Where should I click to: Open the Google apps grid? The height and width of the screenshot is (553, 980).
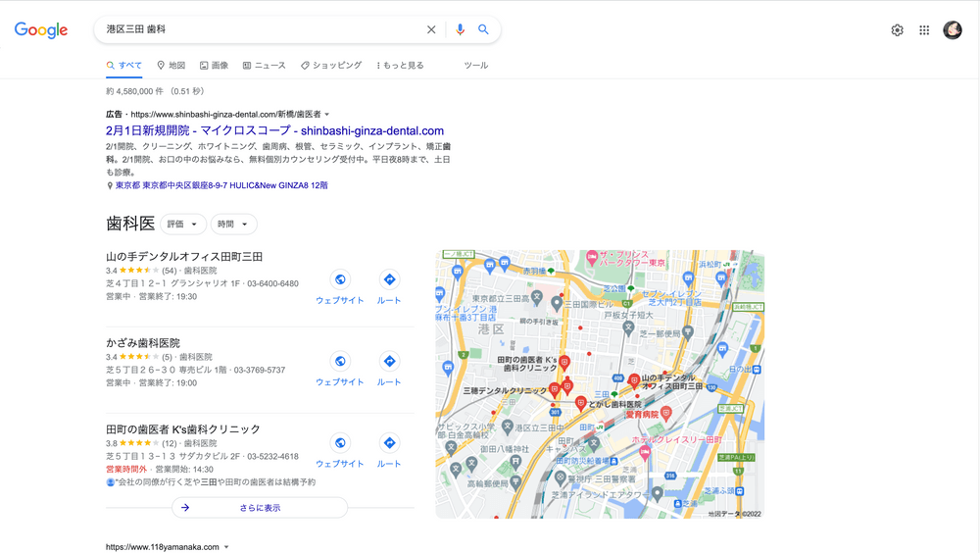(x=924, y=30)
